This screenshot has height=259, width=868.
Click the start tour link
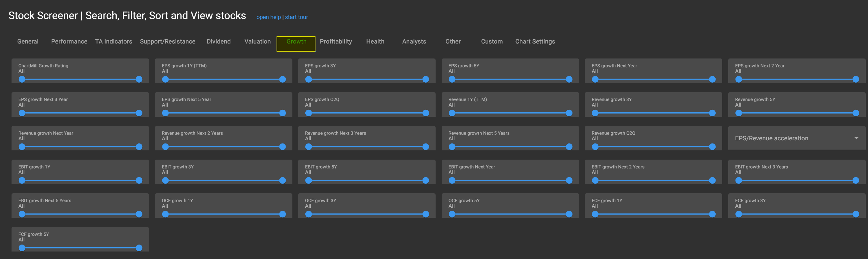296,17
